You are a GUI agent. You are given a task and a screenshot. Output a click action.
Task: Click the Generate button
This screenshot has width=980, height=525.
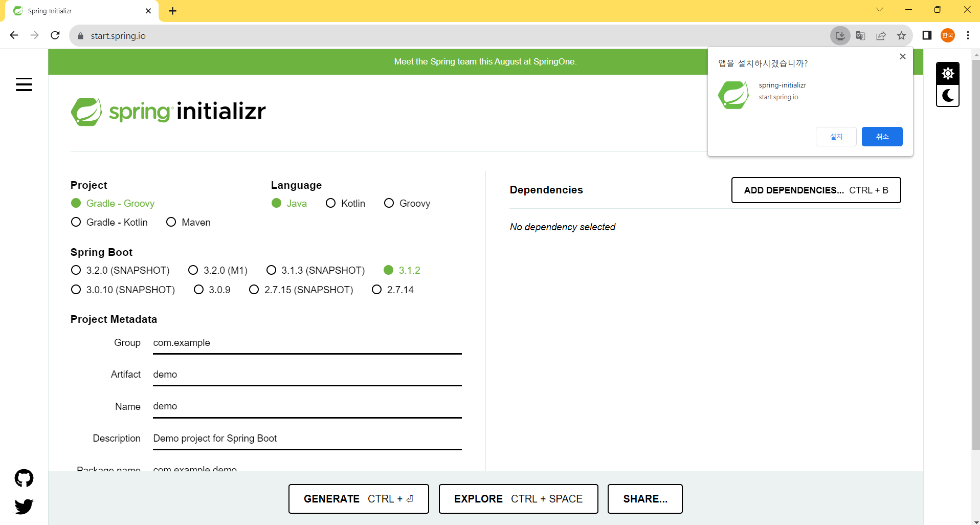point(359,499)
